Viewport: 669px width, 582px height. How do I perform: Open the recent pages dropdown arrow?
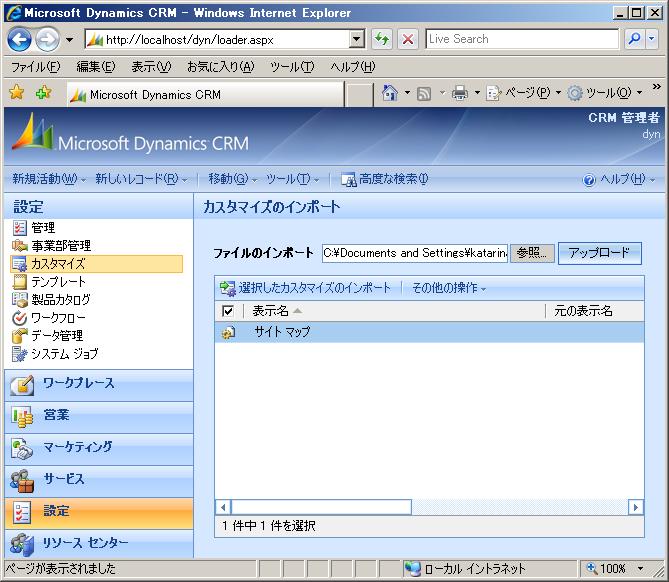(x=69, y=40)
